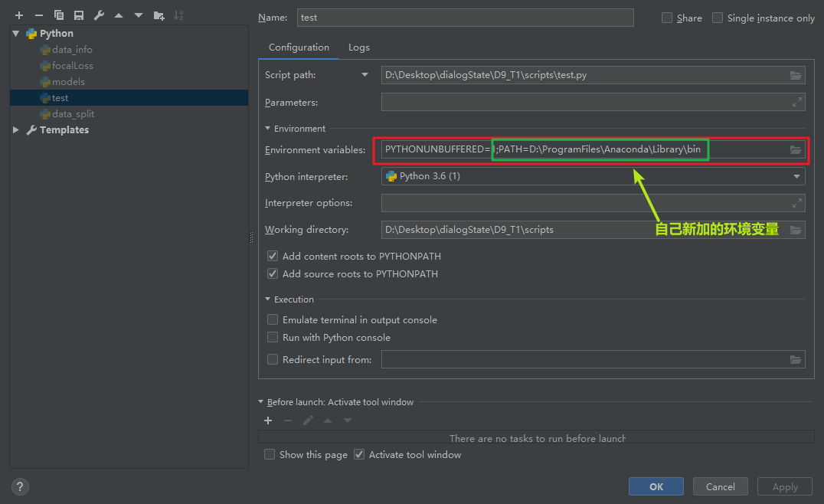Collapse the Environment section
The height and width of the screenshot is (504, 824).
tap(267, 128)
